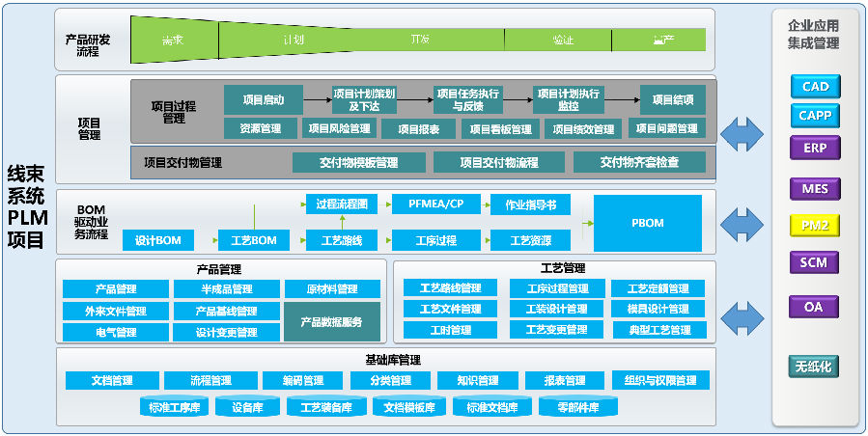Open 项目看板管理 module
868x436 pixels.
coord(500,128)
